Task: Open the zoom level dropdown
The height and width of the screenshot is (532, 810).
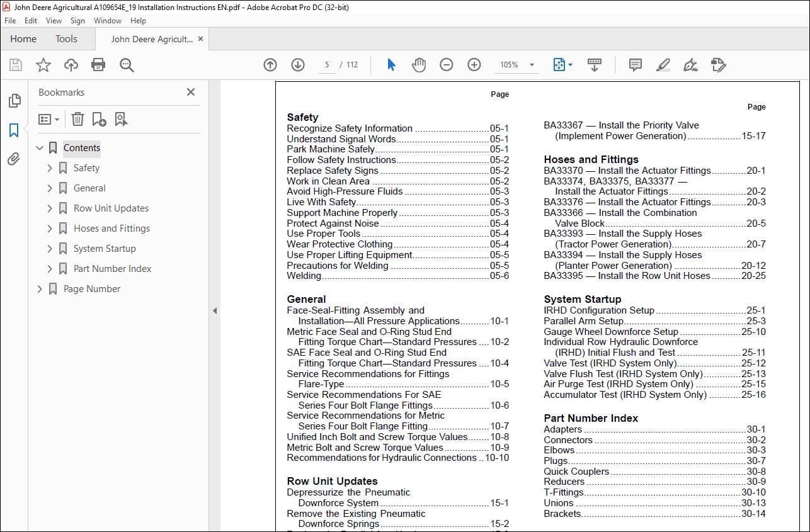Action: [532, 65]
